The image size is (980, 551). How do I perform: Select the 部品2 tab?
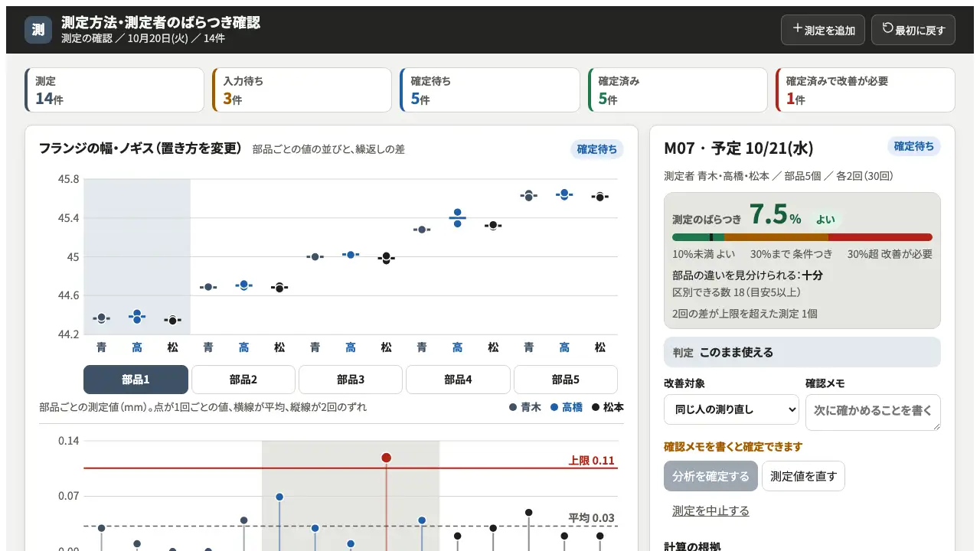click(x=243, y=380)
